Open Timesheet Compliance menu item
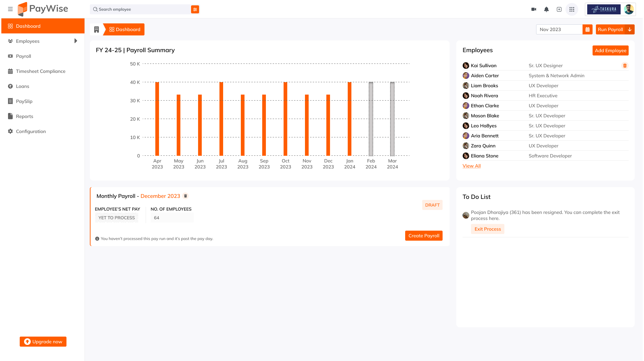Image resolution: width=644 pixels, height=361 pixels. coord(40,71)
